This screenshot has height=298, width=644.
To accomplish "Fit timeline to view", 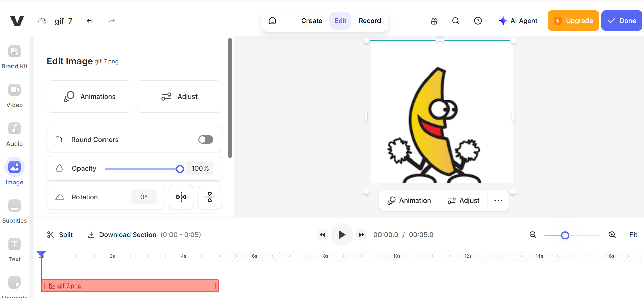I will click(633, 235).
